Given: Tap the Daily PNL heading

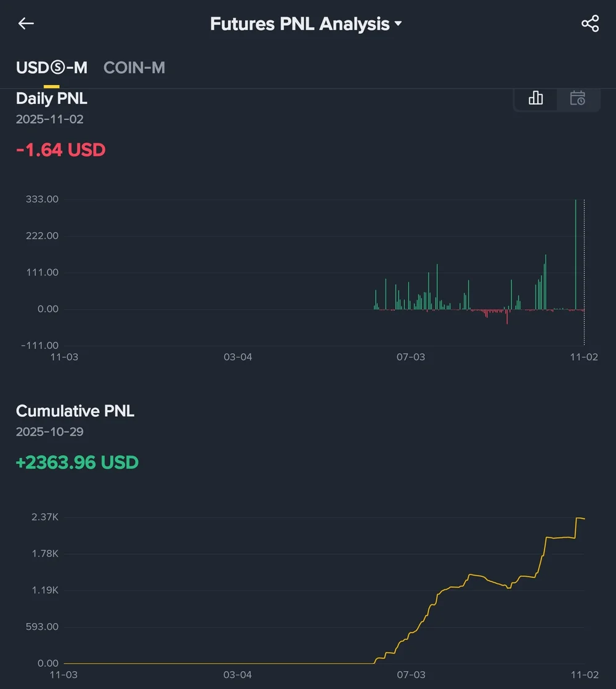Looking at the screenshot, I should tap(52, 99).
